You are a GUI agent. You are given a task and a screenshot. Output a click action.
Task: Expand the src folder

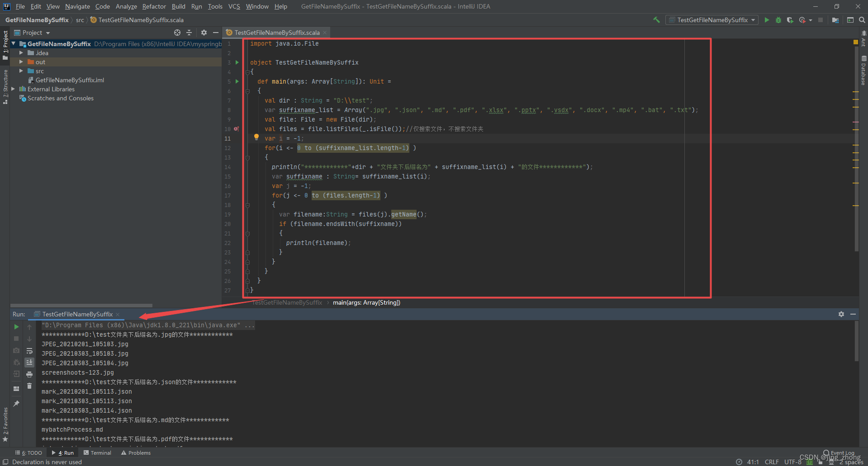(x=21, y=71)
